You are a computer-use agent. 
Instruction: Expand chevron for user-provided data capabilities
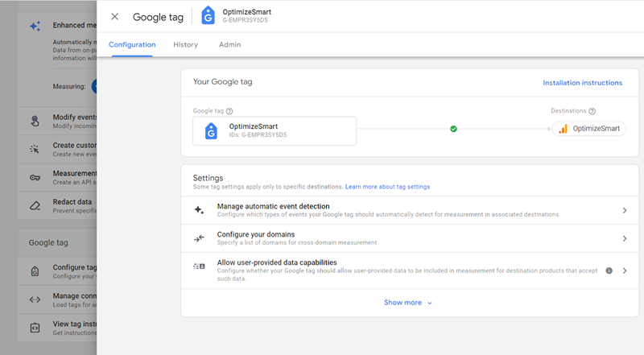pyautogui.click(x=625, y=270)
